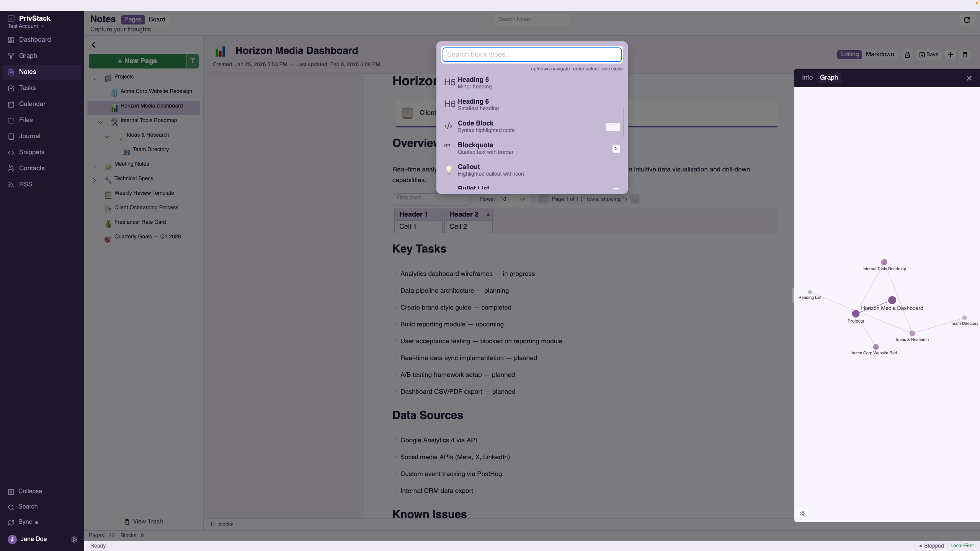Screen dimensions: 980x551
Task: Delete the page using the trash icon
Action: pyautogui.click(x=965, y=54)
